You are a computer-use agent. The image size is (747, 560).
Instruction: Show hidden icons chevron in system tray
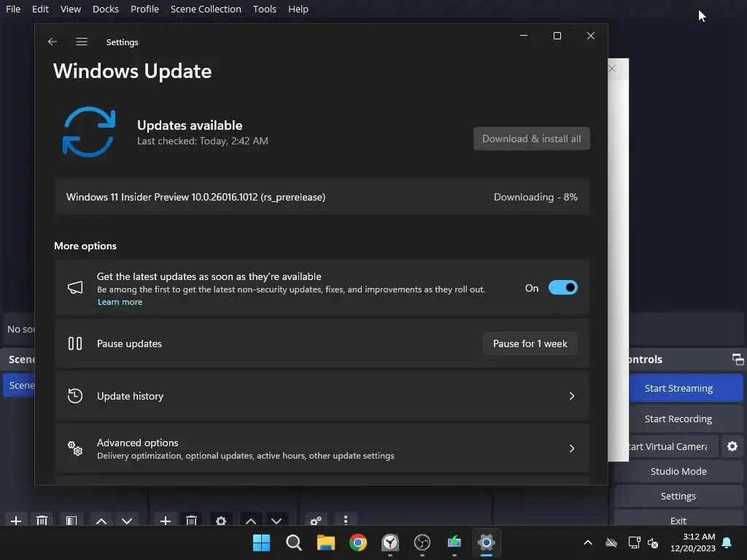click(x=588, y=542)
